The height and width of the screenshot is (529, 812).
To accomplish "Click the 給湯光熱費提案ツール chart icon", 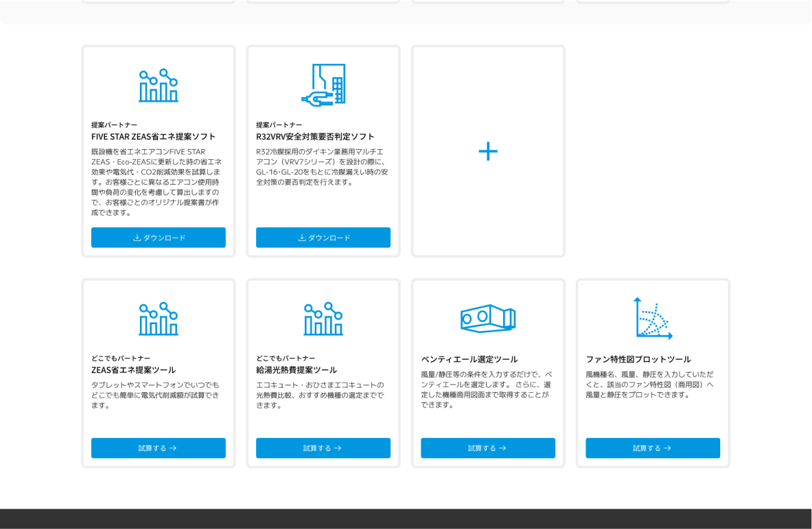I will click(323, 319).
